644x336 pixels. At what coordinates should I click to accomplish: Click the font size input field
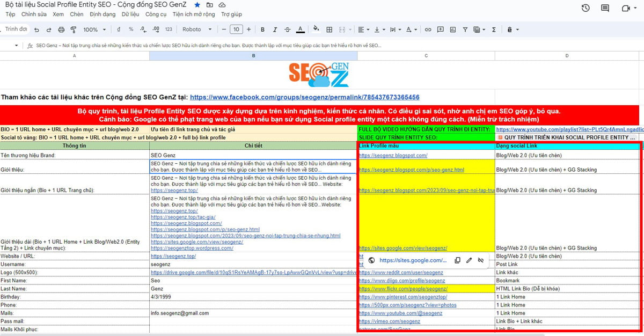[x=236, y=30]
